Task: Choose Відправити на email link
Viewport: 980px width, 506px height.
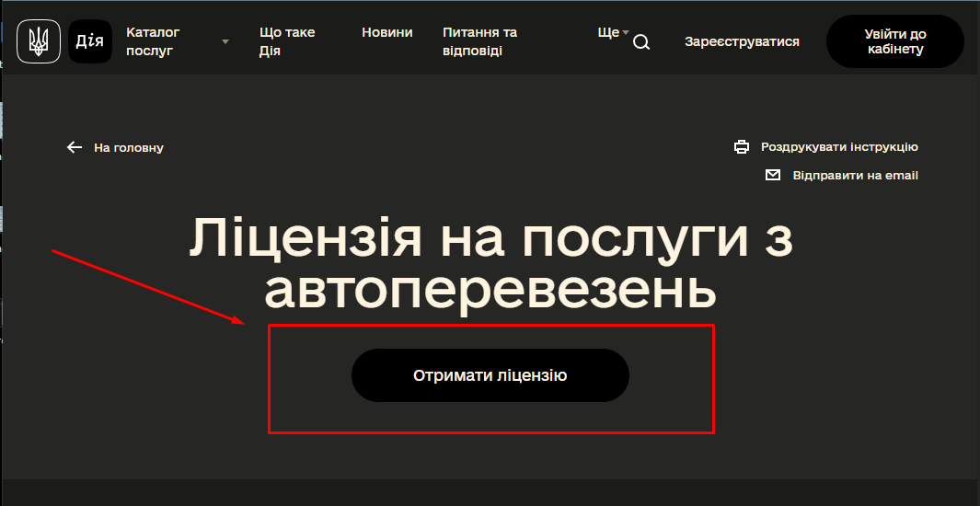Action: [x=855, y=175]
